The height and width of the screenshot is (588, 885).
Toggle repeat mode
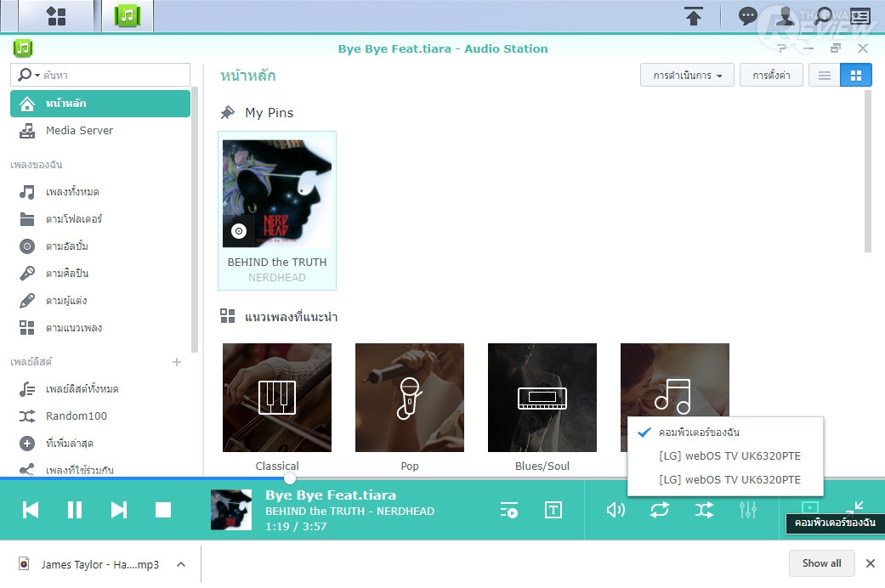[659, 510]
